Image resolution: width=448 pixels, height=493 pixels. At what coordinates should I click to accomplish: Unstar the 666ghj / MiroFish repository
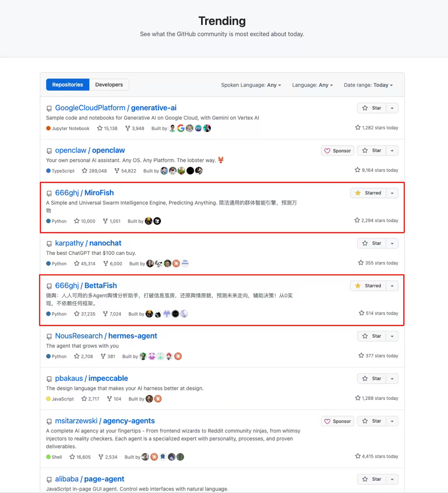[x=368, y=193]
